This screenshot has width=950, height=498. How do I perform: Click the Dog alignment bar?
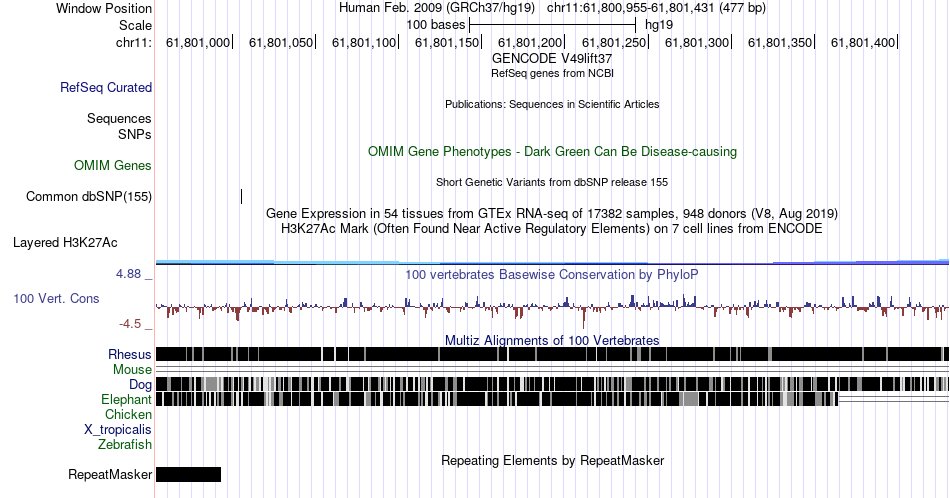coord(552,384)
